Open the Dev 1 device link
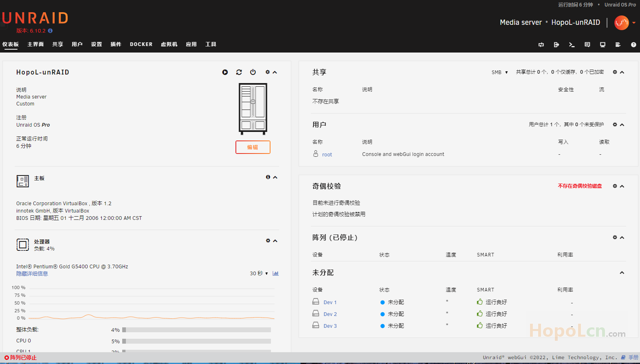The height and width of the screenshot is (364, 640). click(x=330, y=303)
